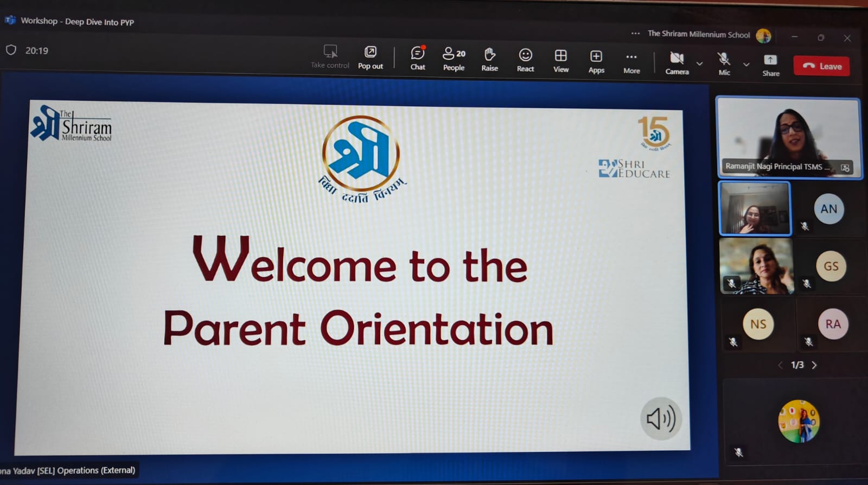
Task: Click the meeting timer 20:19
Action: 36,50
